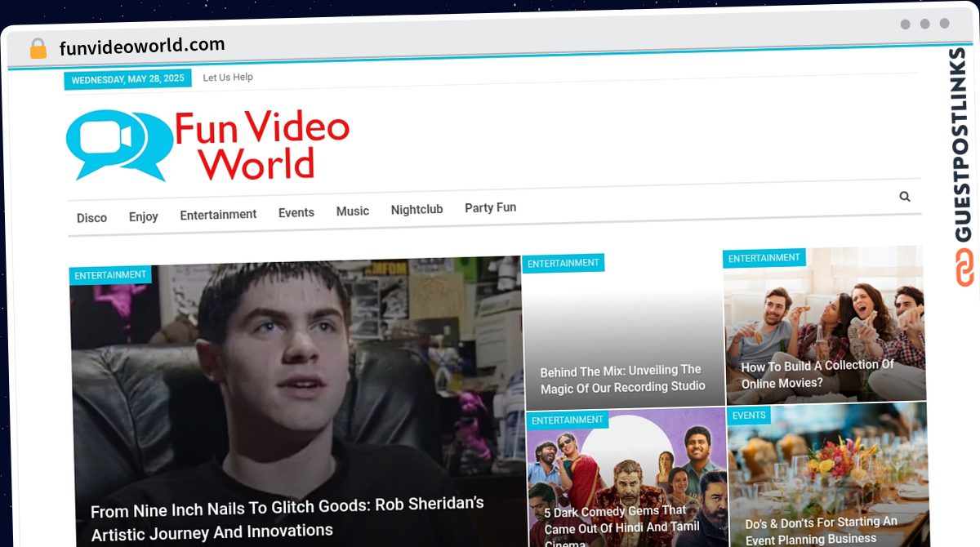Open Behind The Mix recording studio article

[622, 379]
